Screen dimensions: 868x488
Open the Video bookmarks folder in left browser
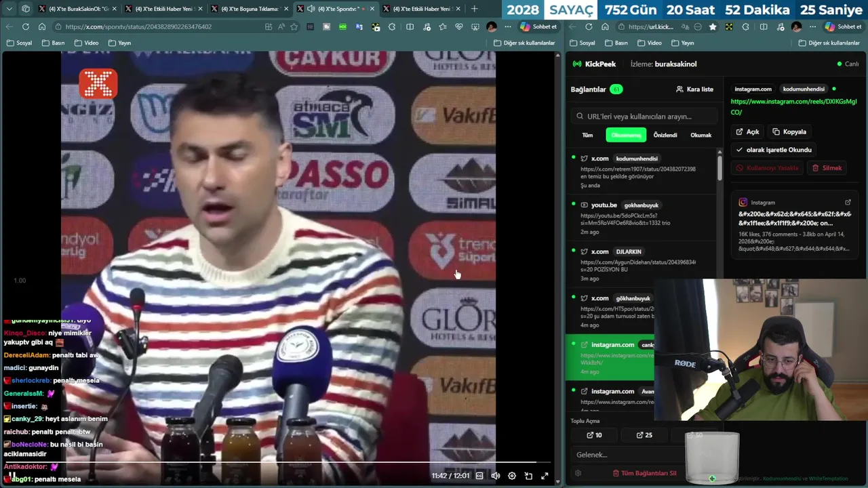(86, 43)
